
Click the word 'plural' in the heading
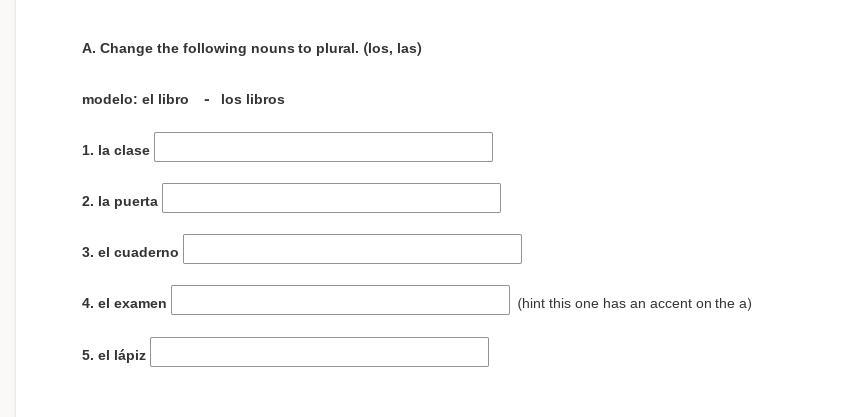tap(336, 49)
